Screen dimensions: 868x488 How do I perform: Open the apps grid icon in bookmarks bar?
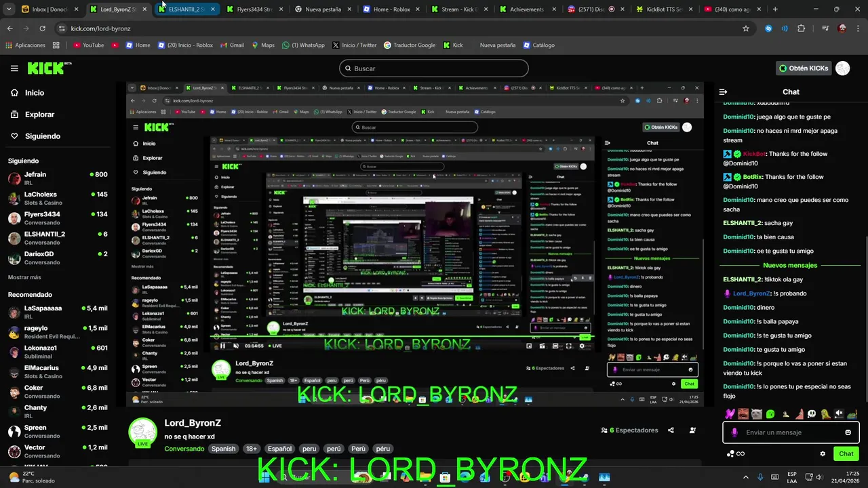pyautogui.click(x=56, y=45)
